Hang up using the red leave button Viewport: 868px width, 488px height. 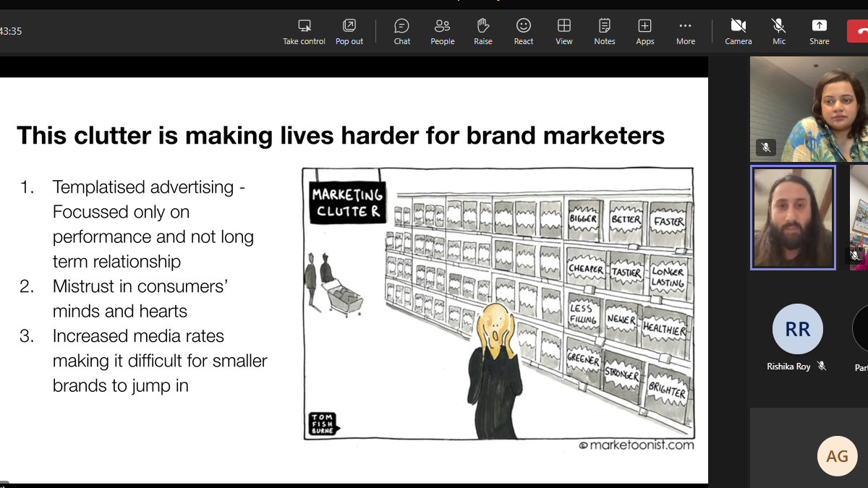click(x=859, y=31)
